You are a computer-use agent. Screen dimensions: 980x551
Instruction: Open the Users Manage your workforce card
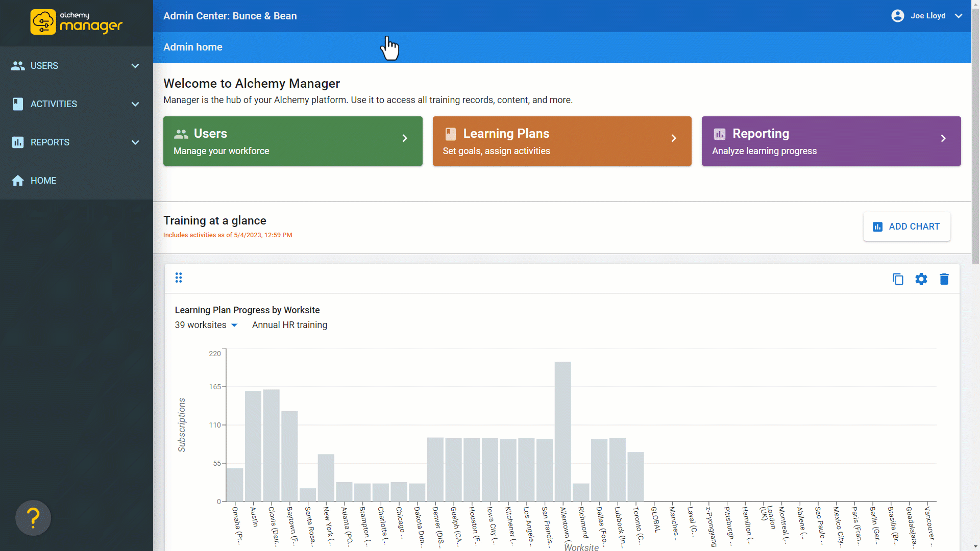(292, 141)
